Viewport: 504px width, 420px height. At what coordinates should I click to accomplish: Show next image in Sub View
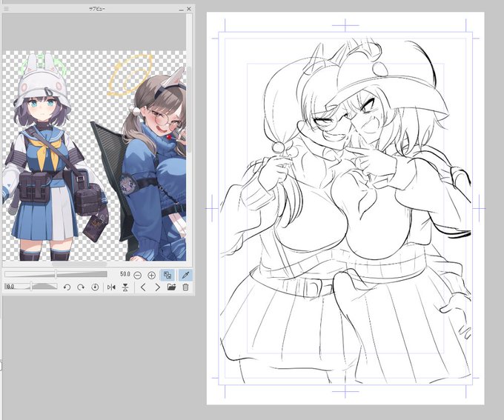(x=157, y=287)
